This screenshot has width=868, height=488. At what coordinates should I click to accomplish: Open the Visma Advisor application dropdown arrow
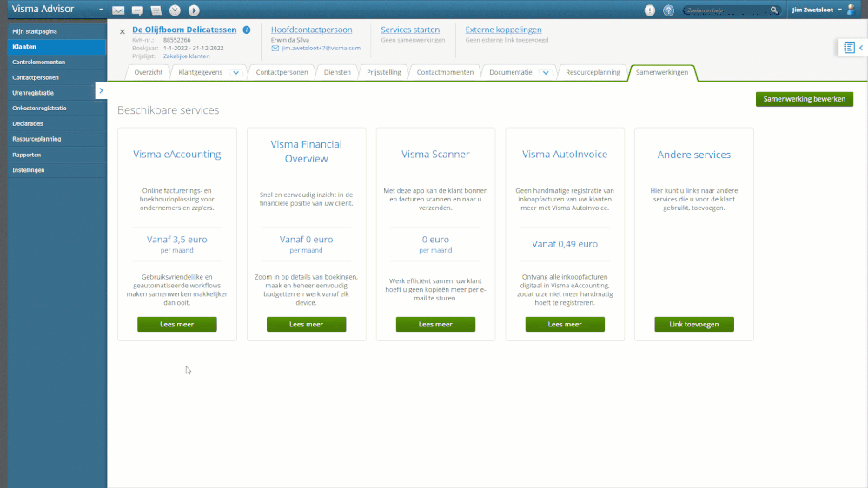(x=101, y=10)
